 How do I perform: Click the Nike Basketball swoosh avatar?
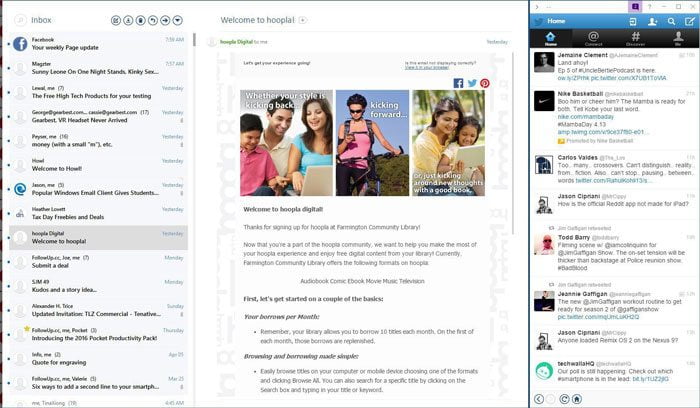click(x=544, y=101)
